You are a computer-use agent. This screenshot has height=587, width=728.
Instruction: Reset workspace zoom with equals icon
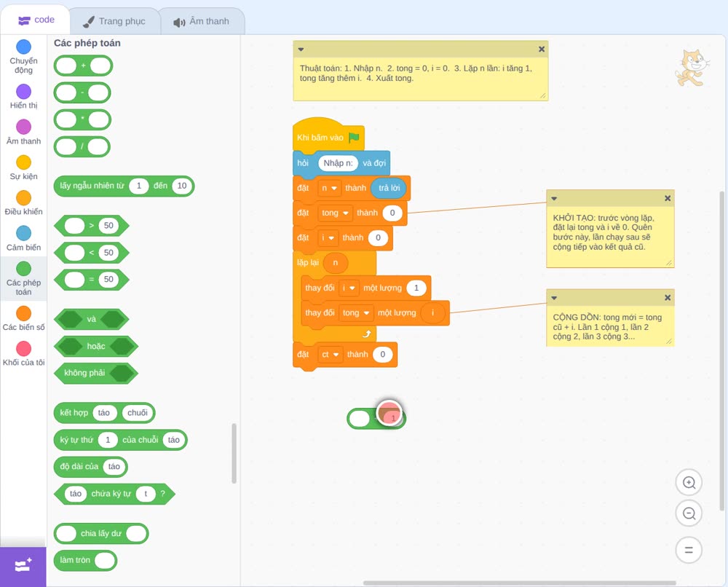coord(689,550)
